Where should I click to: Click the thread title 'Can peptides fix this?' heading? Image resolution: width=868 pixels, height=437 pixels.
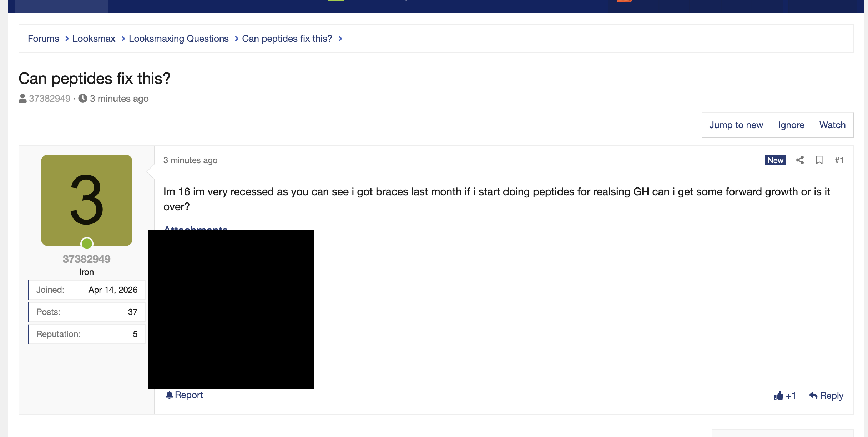[95, 79]
